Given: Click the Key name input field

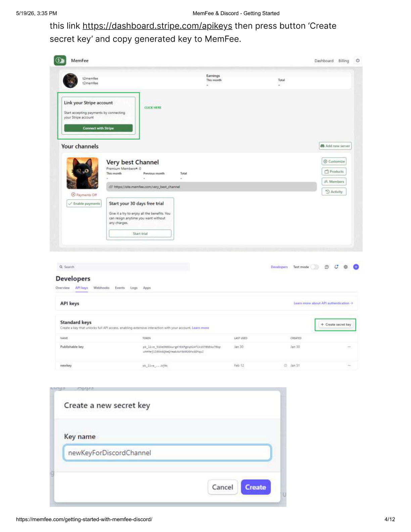Looking at the screenshot, I should pyautogui.click(x=167, y=453).
